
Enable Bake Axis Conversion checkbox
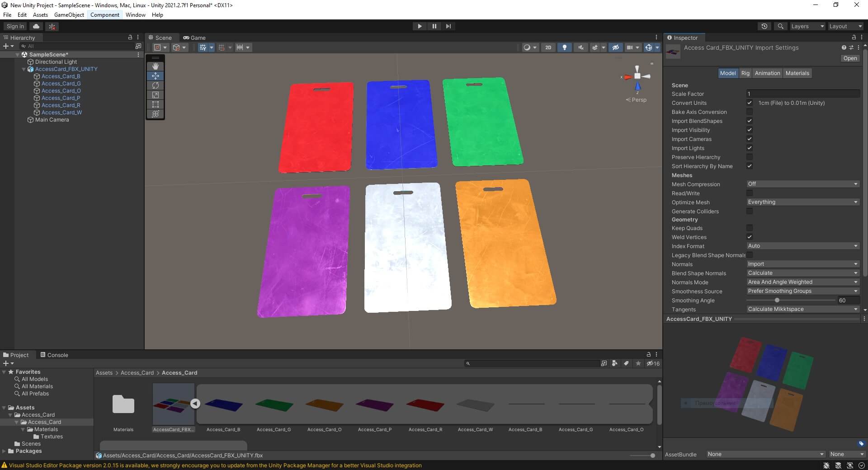pos(750,112)
